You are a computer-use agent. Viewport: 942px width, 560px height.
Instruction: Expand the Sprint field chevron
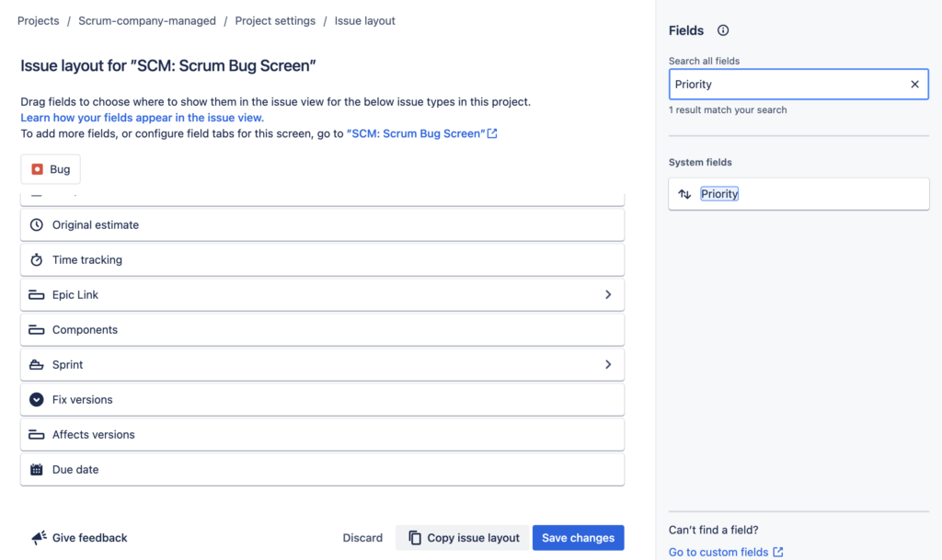[x=608, y=364]
